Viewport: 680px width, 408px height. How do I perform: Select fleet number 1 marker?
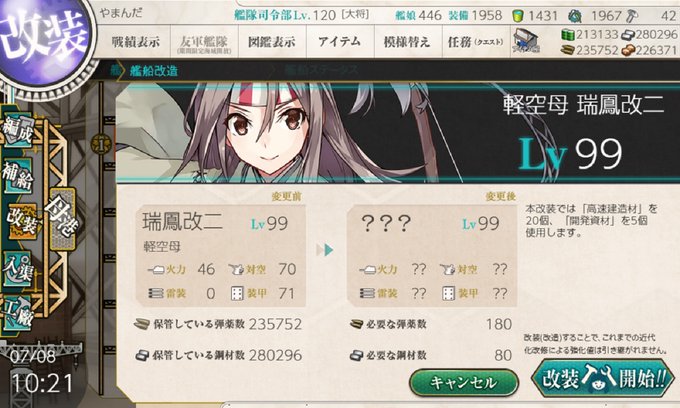(x=101, y=145)
